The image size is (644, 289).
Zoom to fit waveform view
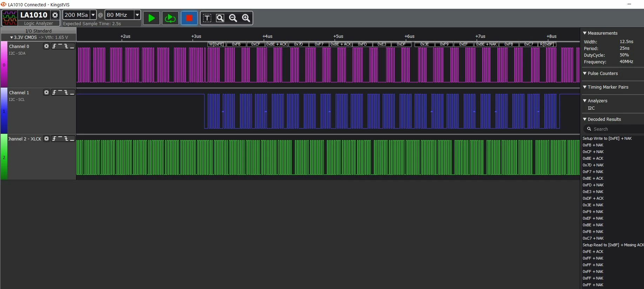click(x=220, y=18)
